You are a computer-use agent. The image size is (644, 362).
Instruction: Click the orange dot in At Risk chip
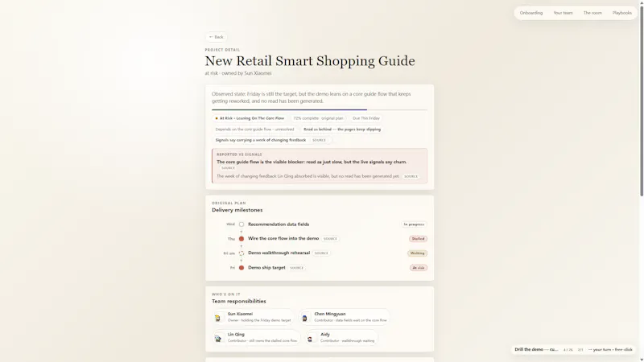217,118
